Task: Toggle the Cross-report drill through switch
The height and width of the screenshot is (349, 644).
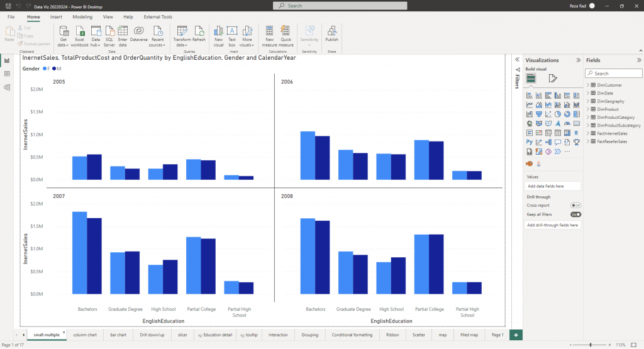Action: [575, 206]
